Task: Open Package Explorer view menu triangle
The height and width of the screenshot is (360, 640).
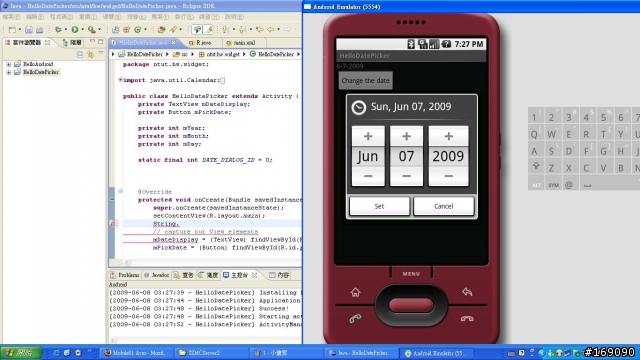Action: click(x=100, y=53)
